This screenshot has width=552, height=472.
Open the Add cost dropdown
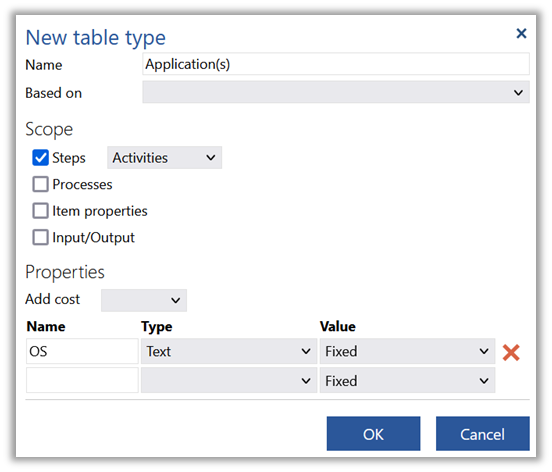144,300
